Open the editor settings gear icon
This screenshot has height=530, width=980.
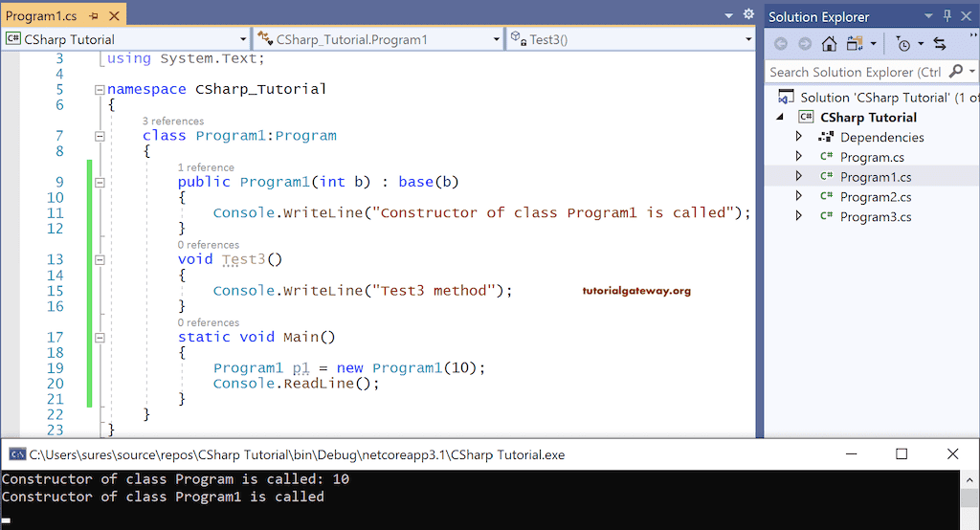click(x=748, y=13)
